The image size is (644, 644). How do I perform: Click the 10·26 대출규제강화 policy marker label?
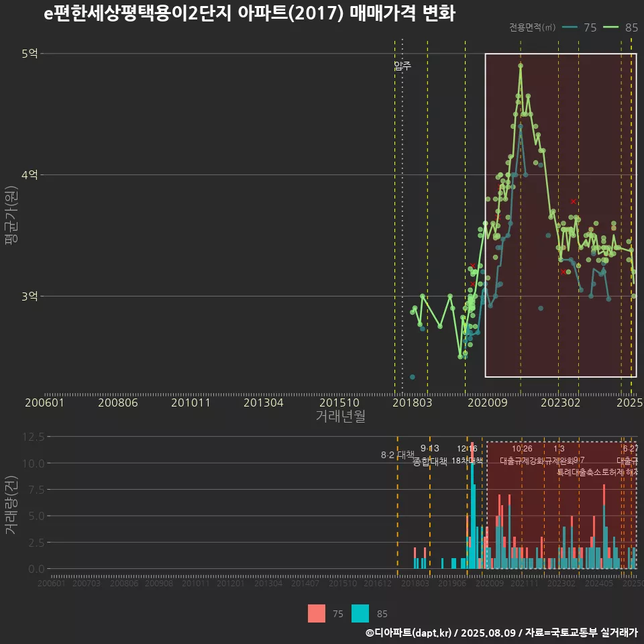click(522, 455)
